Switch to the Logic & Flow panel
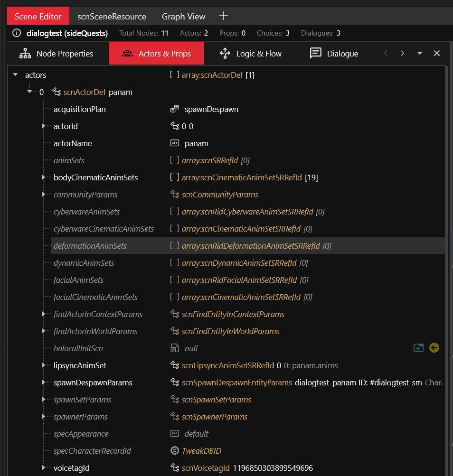453x476 pixels. 250,53
